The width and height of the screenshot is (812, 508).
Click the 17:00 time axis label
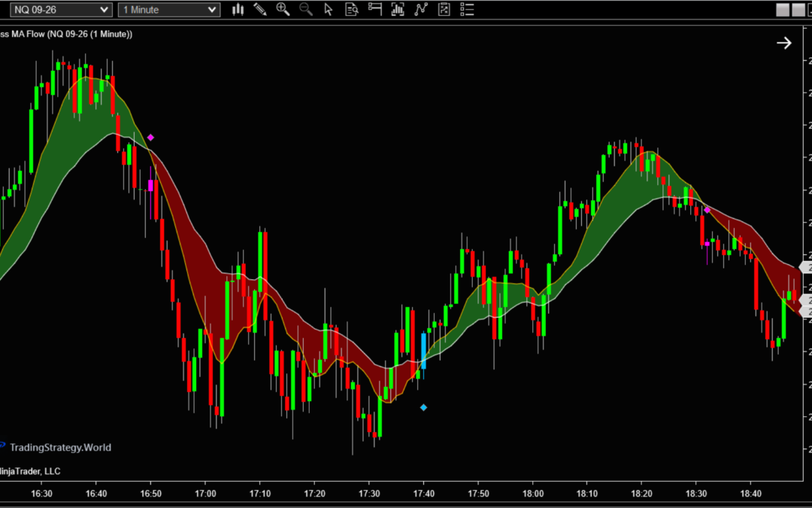(x=205, y=493)
